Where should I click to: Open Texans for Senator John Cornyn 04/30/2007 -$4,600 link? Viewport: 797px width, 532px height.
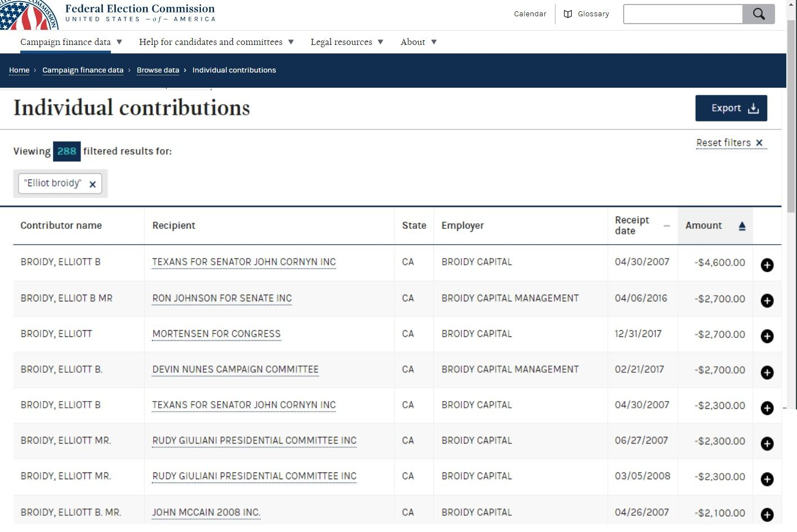click(x=244, y=262)
